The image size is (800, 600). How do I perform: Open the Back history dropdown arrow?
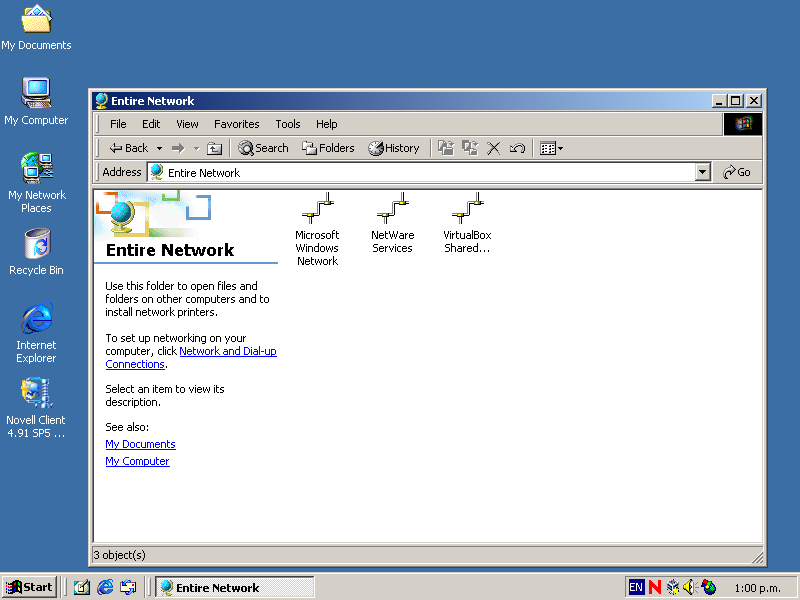point(159,148)
